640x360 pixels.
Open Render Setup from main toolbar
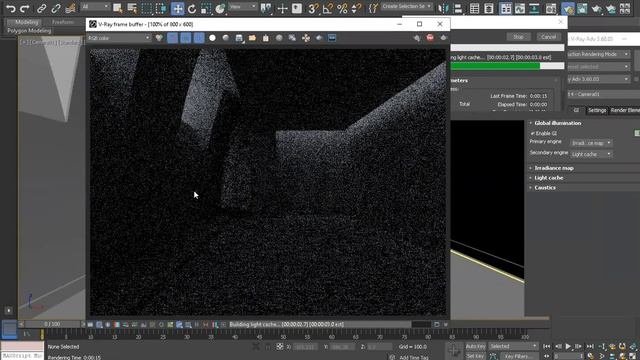(x=568, y=8)
